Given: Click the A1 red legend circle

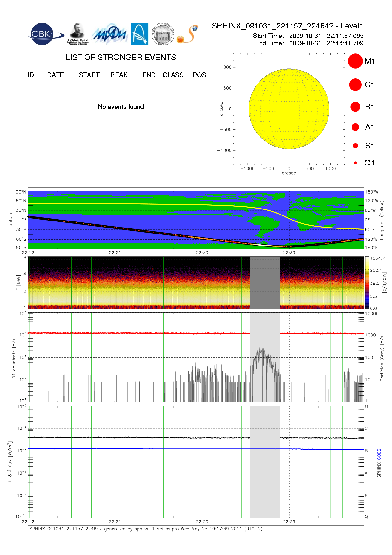Looking at the screenshot, I should click(355, 127).
